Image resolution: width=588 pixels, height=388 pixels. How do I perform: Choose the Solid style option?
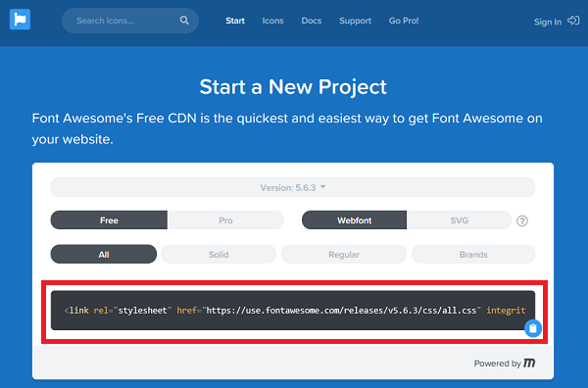pos(219,254)
